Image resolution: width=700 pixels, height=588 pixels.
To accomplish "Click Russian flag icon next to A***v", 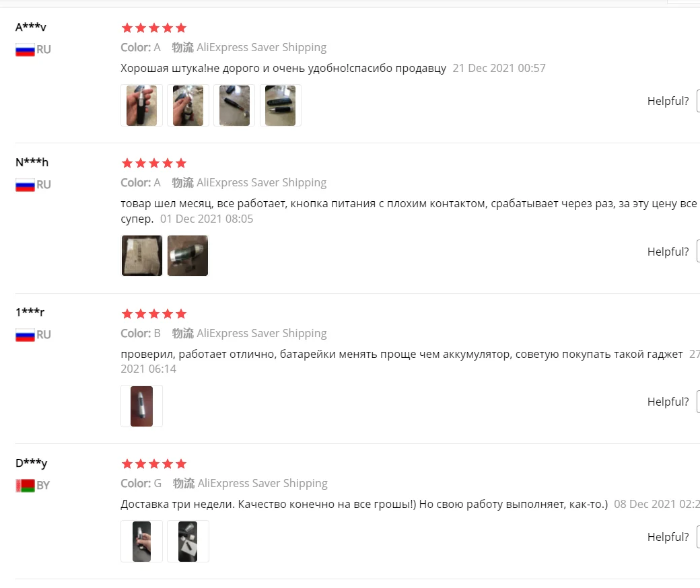I will (25, 50).
